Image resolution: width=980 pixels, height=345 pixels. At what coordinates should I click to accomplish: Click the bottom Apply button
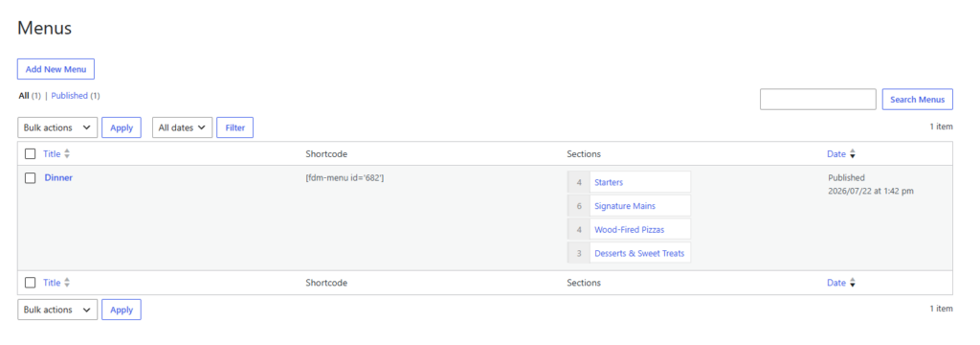point(122,310)
